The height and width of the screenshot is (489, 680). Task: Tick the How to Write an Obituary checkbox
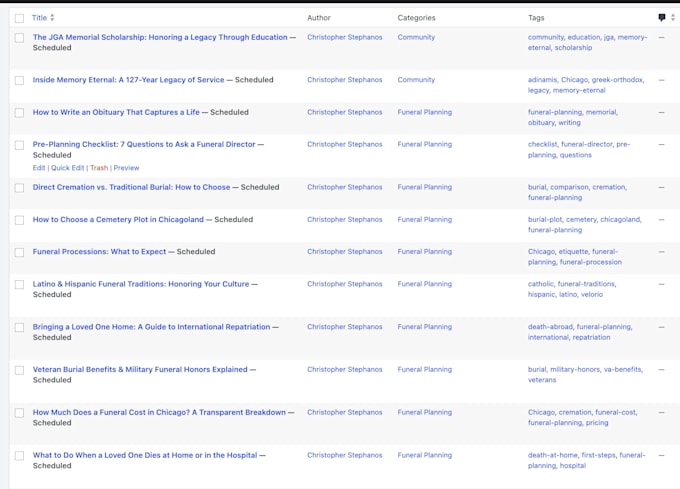pos(20,113)
